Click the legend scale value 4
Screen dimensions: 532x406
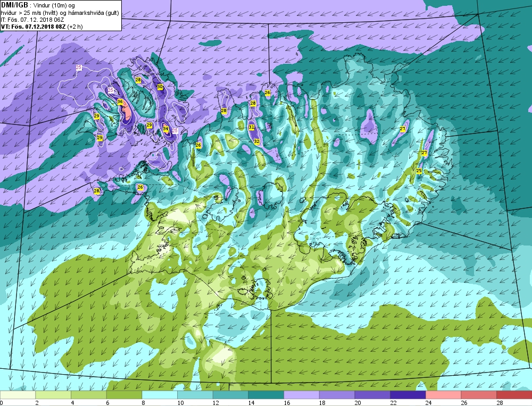tap(72, 403)
